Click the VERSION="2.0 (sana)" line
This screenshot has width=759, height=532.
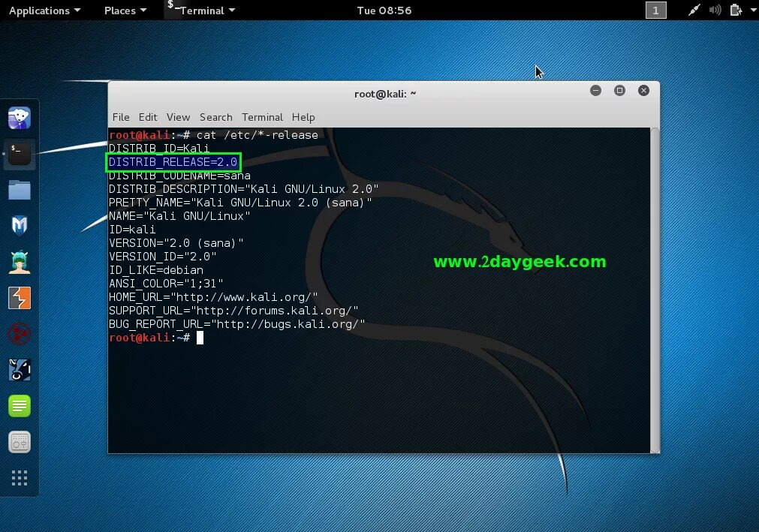176,243
